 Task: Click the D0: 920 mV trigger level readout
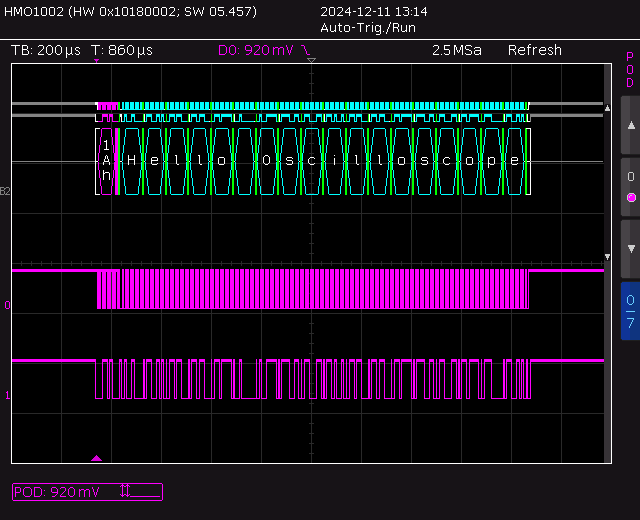[x=257, y=50]
